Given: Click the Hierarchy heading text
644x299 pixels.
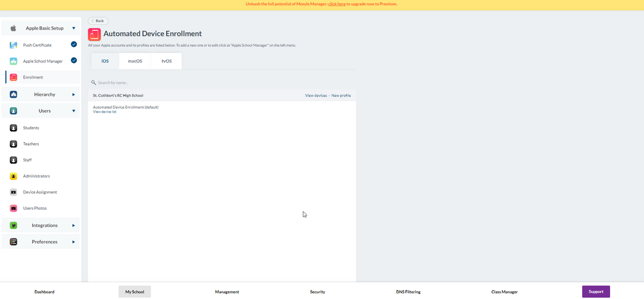Looking at the screenshot, I should click(x=44, y=95).
